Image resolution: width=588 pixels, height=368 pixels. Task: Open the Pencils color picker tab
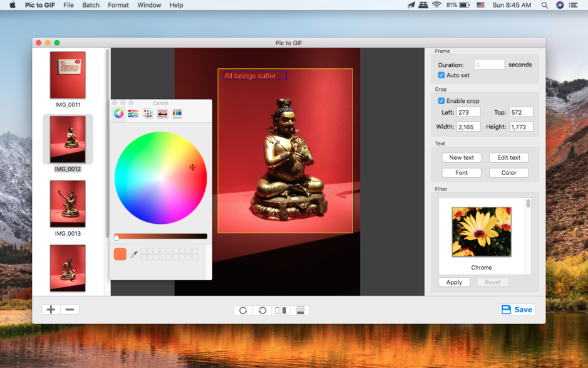[x=177, y=113]
